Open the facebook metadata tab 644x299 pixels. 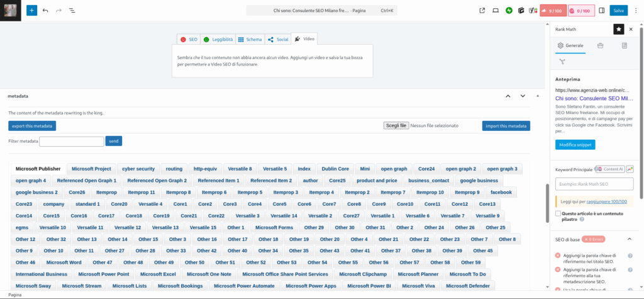point(501,192)
